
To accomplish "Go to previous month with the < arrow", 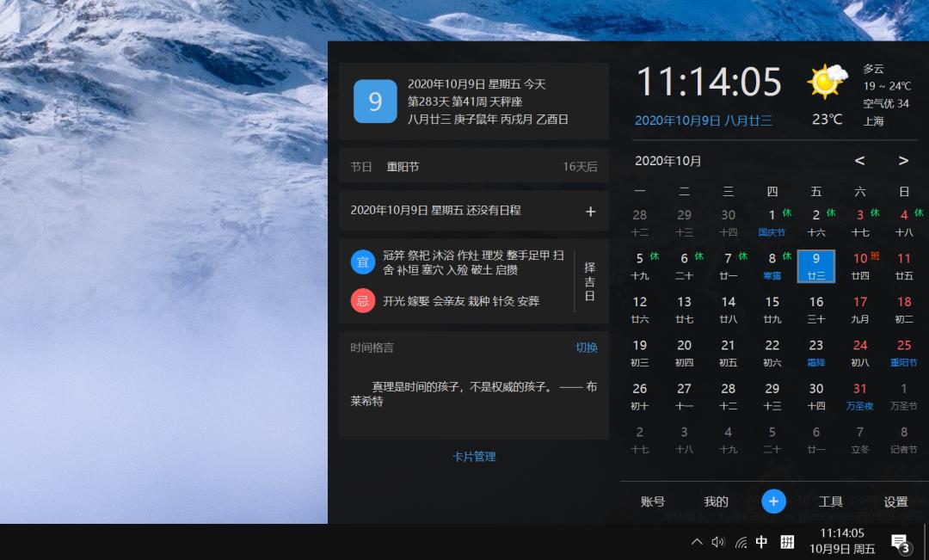I will (859, 161).
